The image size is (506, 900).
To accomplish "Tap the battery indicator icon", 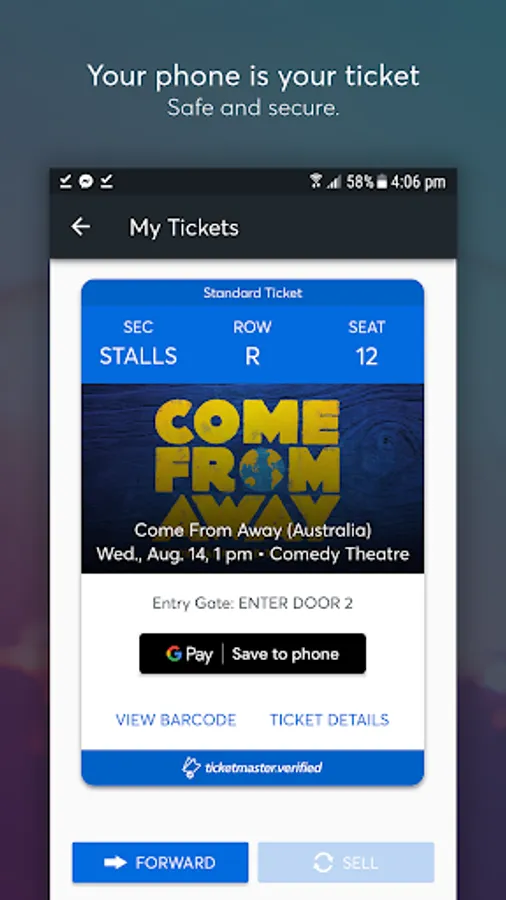I will (383, 182).
